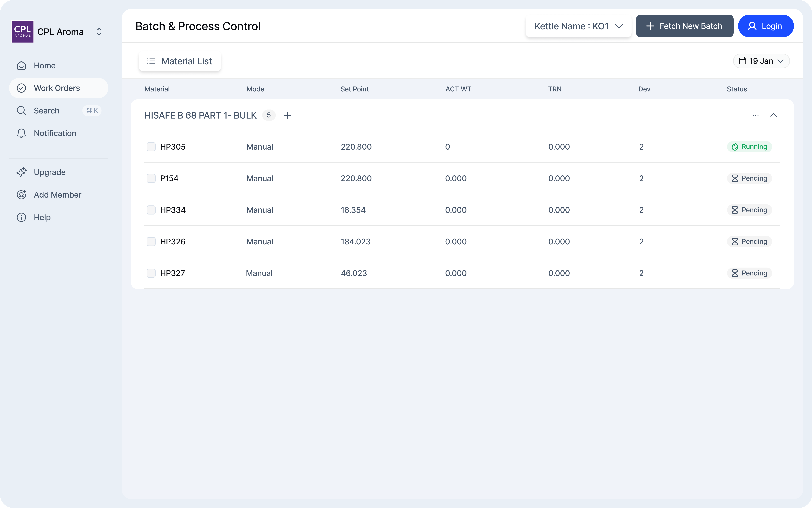Image resolution: width=812 pixels, height=508 pixels.
Task: Select Add Member in sidebar
Action: (59, 195)
